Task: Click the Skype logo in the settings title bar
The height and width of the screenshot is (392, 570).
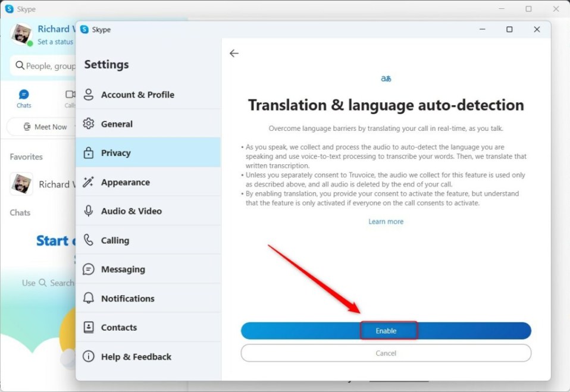Action: (x=84, y=29)
